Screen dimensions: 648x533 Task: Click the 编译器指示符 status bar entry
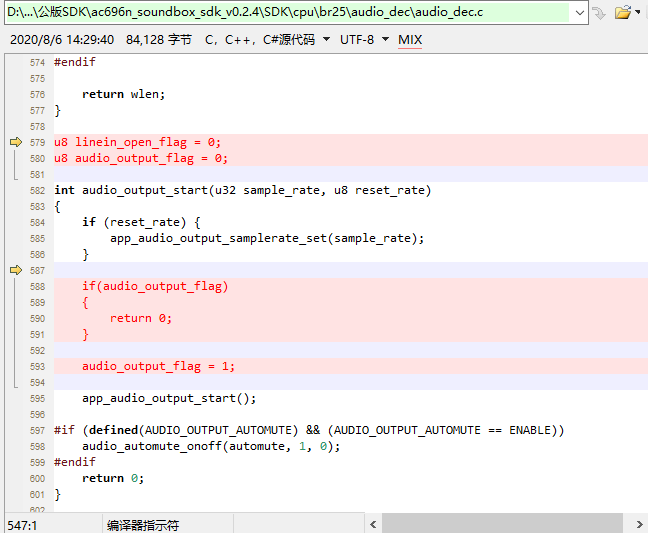click(143, 526)
